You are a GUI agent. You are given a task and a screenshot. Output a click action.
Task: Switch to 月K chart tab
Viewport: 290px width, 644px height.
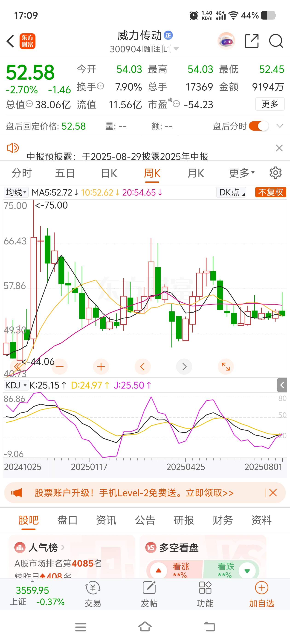(196, 173)
